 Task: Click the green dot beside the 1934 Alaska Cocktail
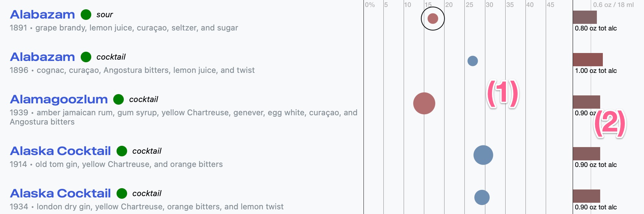pos(122,193)
